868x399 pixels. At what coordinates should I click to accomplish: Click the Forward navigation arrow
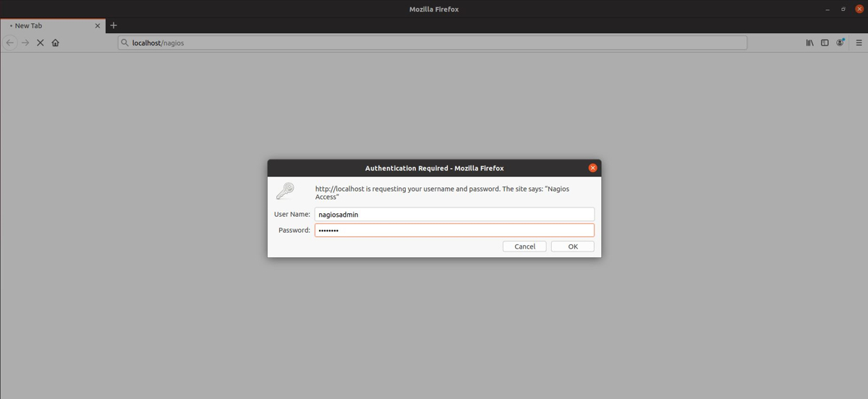(x=25, y=43)
